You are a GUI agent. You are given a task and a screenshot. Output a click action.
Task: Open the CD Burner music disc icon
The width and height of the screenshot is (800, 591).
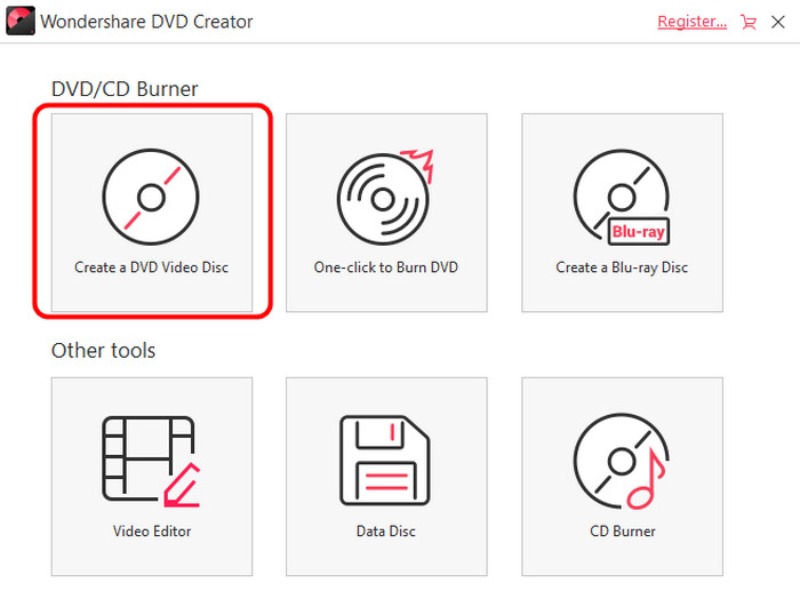point(621,460)
